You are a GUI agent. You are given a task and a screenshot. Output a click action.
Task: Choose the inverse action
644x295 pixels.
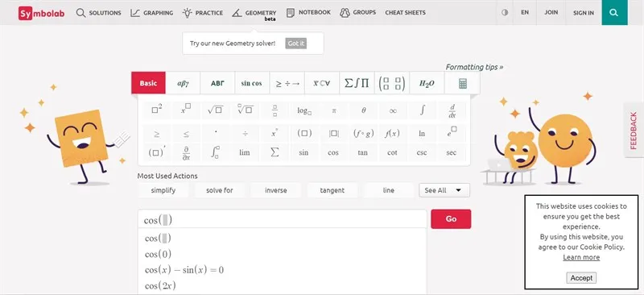coord(275,190)
